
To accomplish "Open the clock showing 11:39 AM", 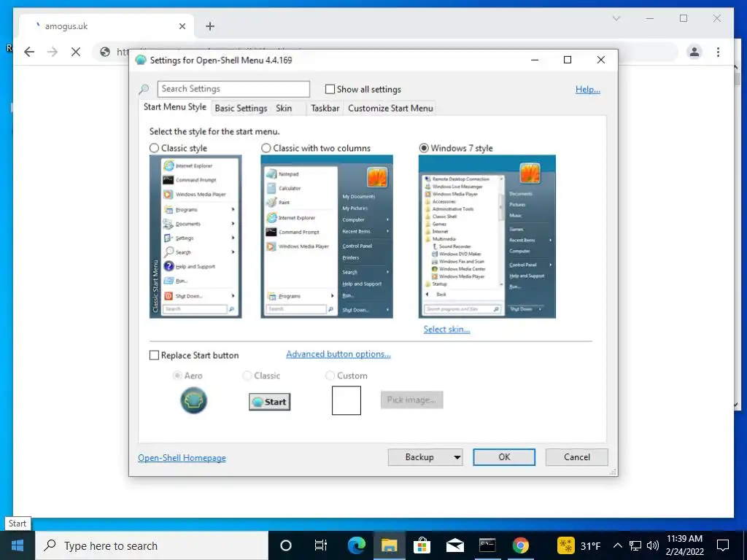I will [x=684, y=545].
